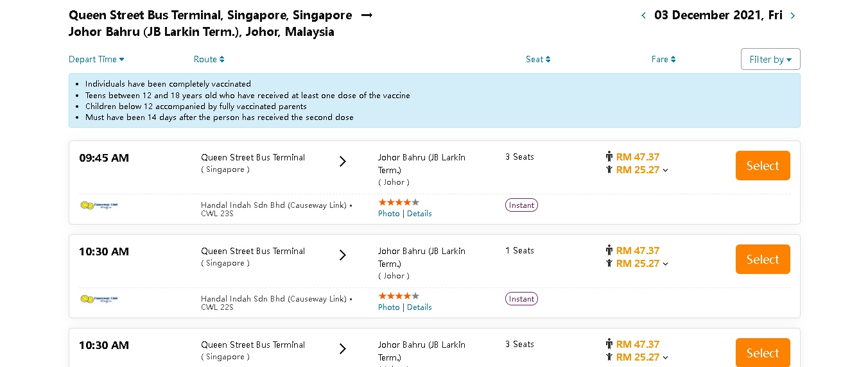Image resolution: width=868 pixels, height=367 pixels.
Task: Expand fare details for CWL 22S trip
Action: (665, 264)
